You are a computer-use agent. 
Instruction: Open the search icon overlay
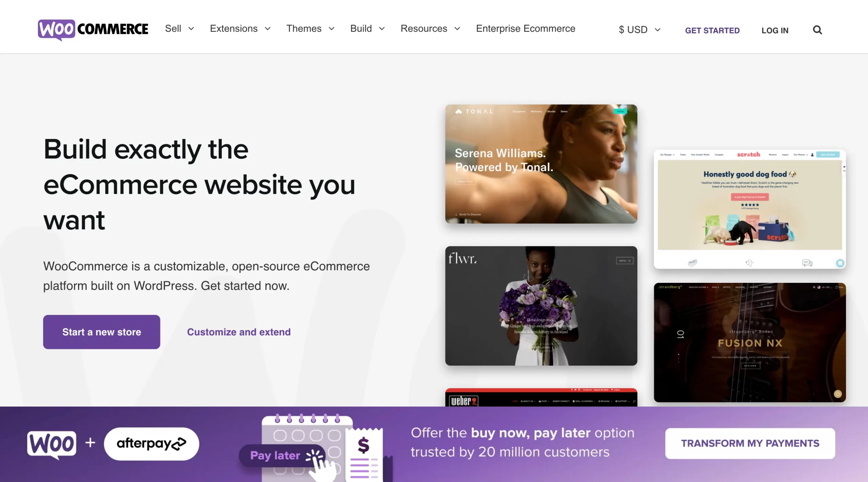pos(817,30)
